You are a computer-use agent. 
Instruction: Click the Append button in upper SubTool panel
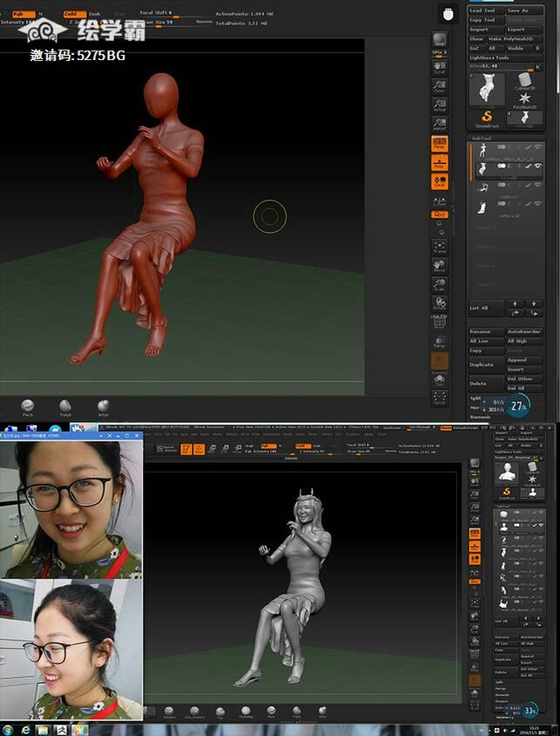coord(525,360)
